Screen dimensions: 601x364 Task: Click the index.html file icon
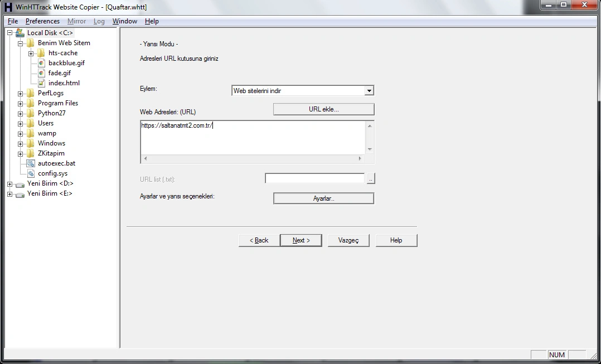click(x=41, y=82)
